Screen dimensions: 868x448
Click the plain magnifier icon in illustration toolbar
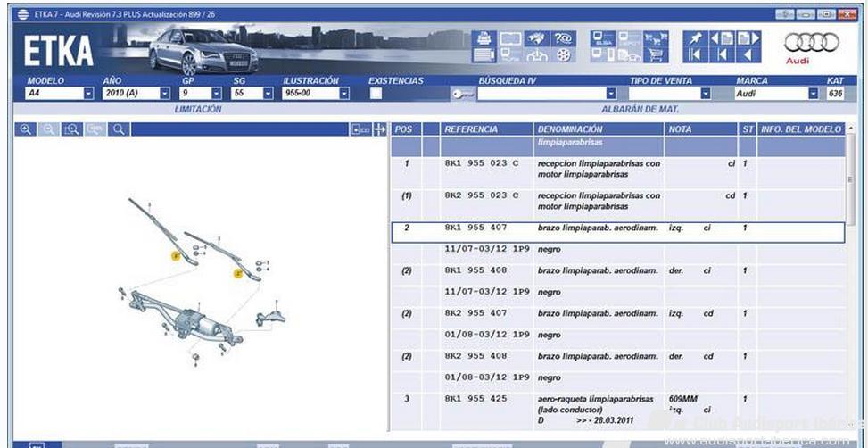click(119, 129)
